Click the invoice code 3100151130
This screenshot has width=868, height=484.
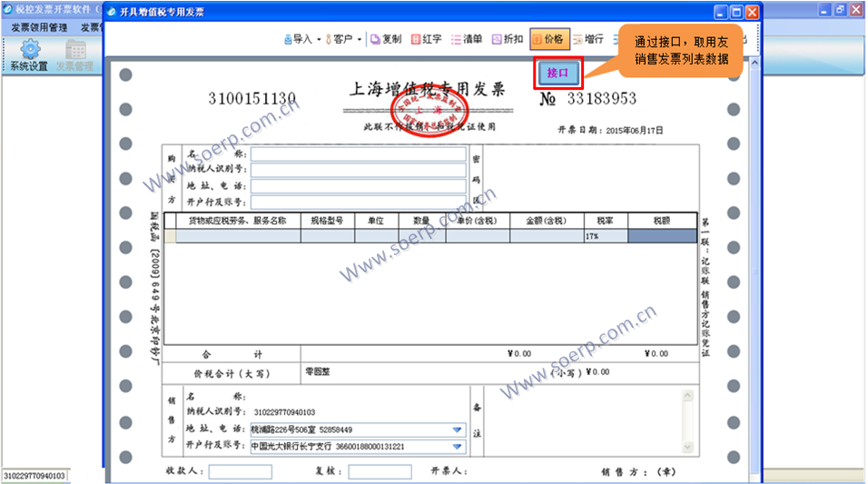pos(252,99)
